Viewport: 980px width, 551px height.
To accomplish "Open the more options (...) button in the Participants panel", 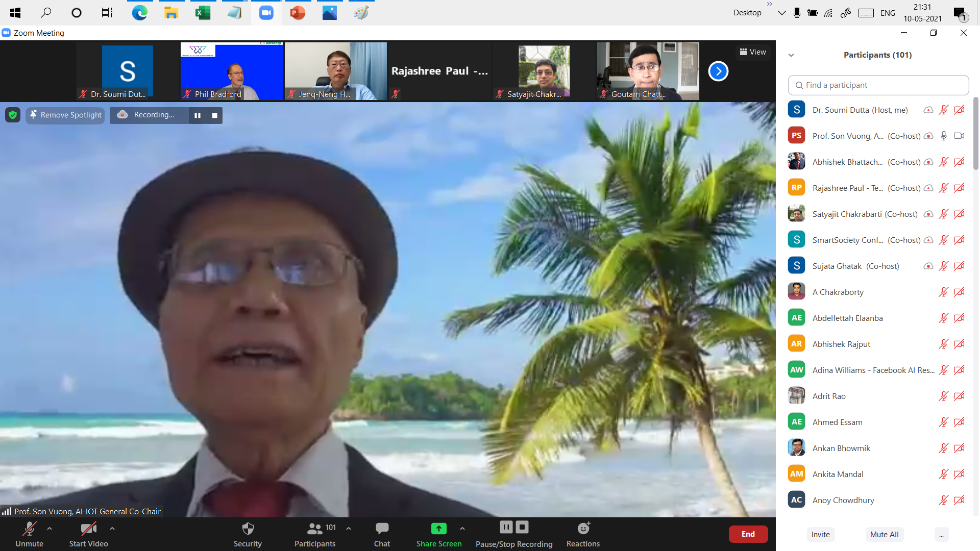I will [x=941, y=535].
